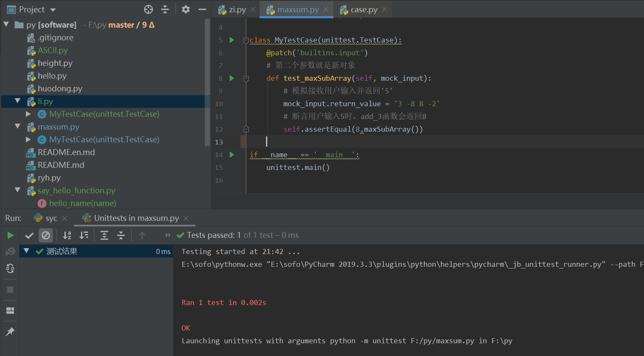Run the test class from line 5 gutter
644x356 pixels.
pos(232,40)
